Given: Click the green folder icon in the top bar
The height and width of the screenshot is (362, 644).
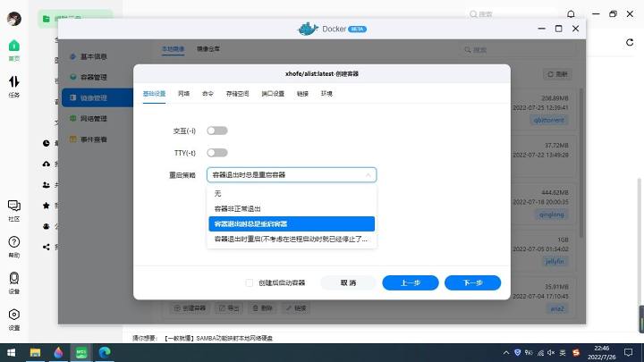Looking at the screenshot, I should coord(46,19).
